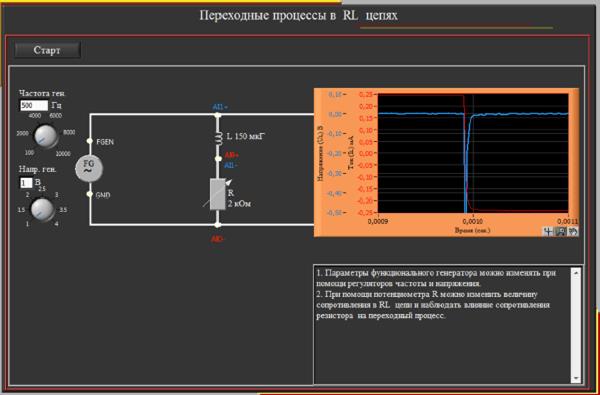Click the generator voltage rotary knob
Image resolution: width=600 pixels, height=395 pixels.
pos(42,210)
